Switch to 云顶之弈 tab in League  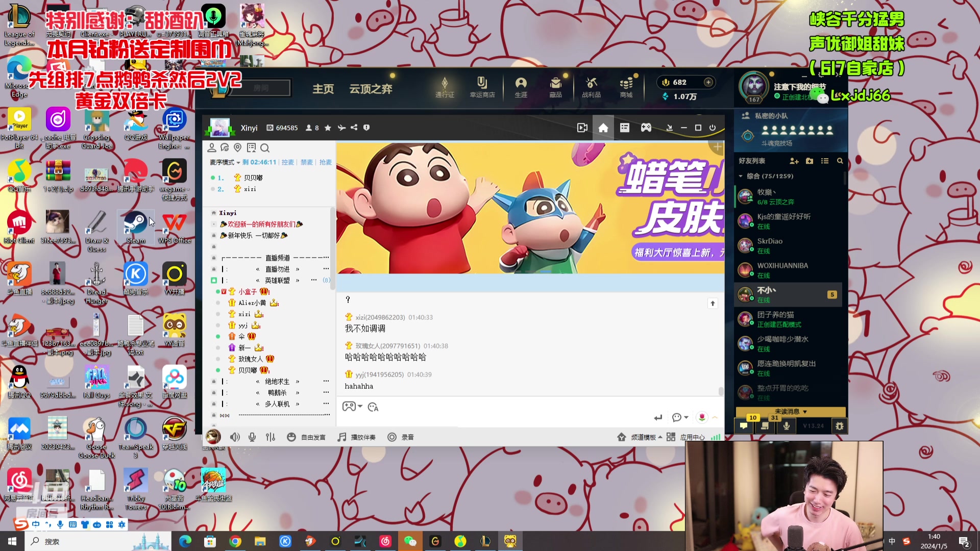point(371,89)
